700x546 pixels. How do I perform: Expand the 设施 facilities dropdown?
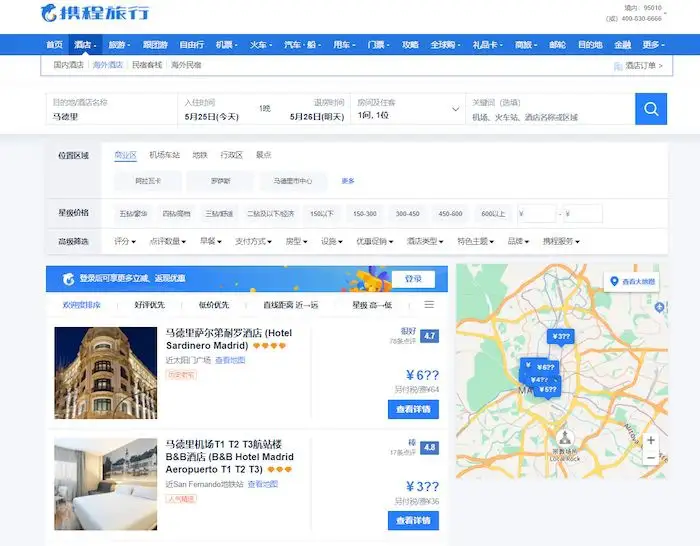(332, 242)
